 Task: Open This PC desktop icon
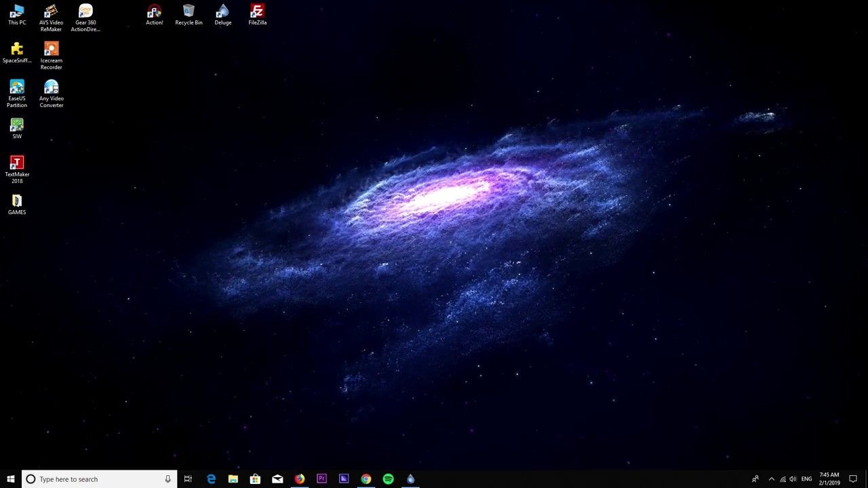17,15
